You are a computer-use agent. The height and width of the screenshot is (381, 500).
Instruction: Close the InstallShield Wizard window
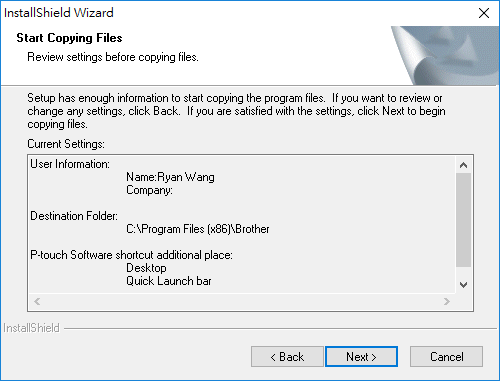(484, 13)
